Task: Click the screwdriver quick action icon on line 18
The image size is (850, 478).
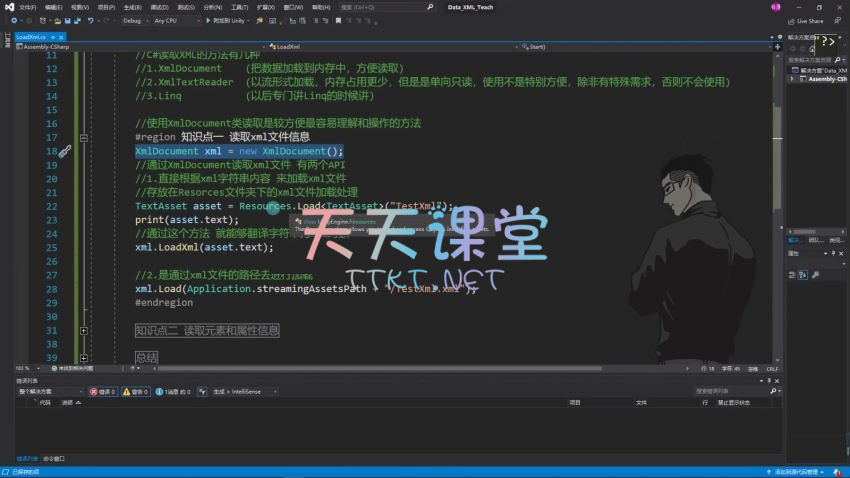Action: pos(64,151)
